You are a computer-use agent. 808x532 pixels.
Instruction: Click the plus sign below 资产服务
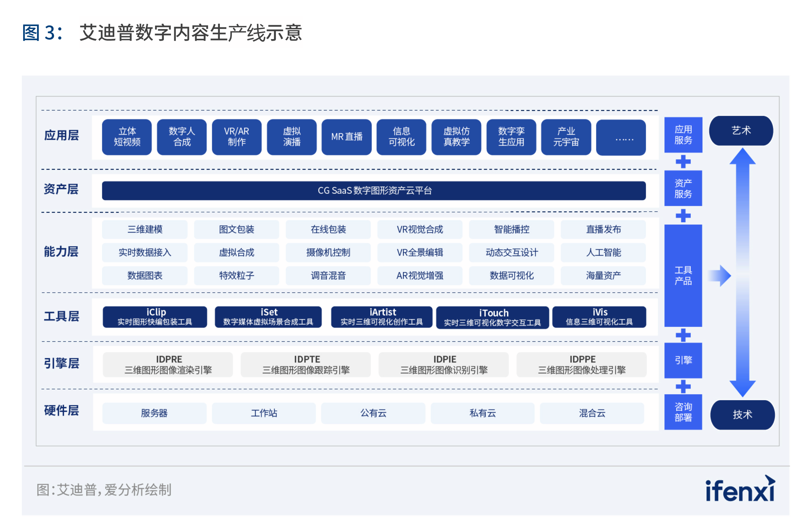click(683, 216)
